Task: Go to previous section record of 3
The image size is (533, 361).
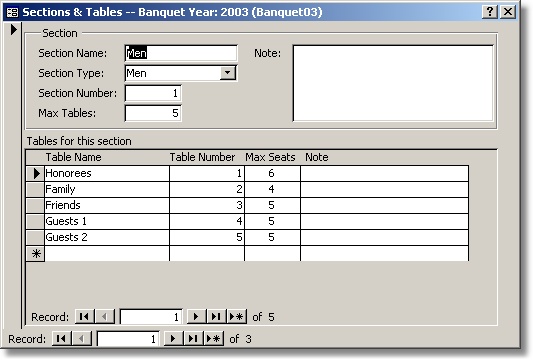Action: click(82, 339)
